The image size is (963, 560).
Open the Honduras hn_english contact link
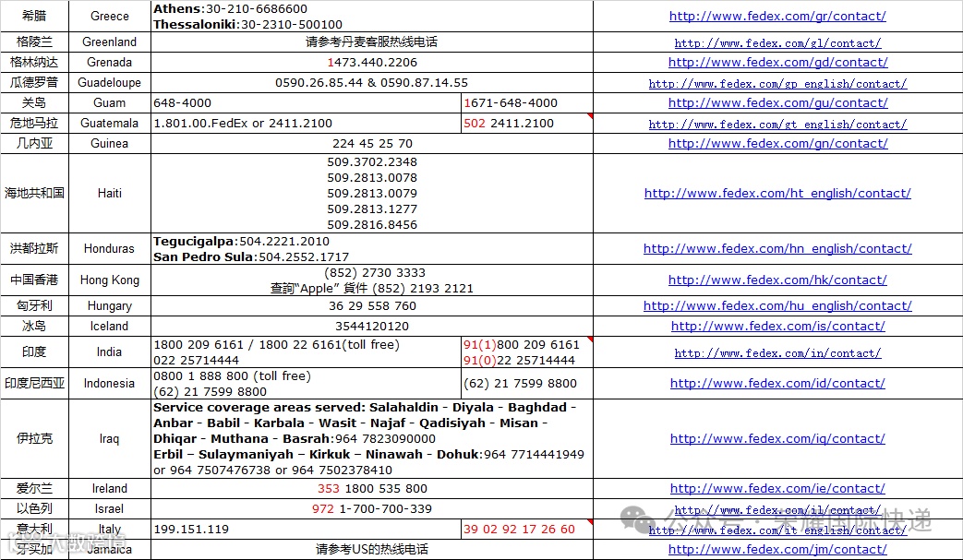[x=777, y=248]
